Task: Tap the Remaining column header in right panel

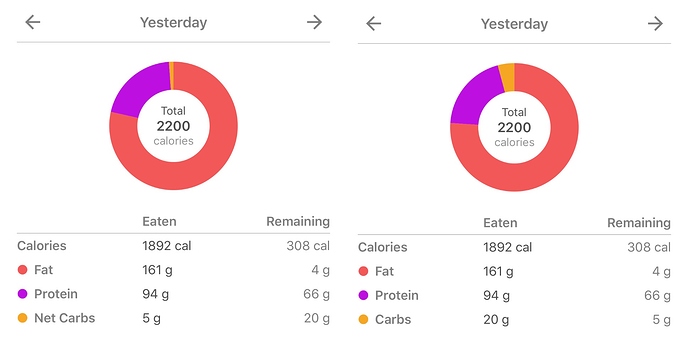Action: 639,223
